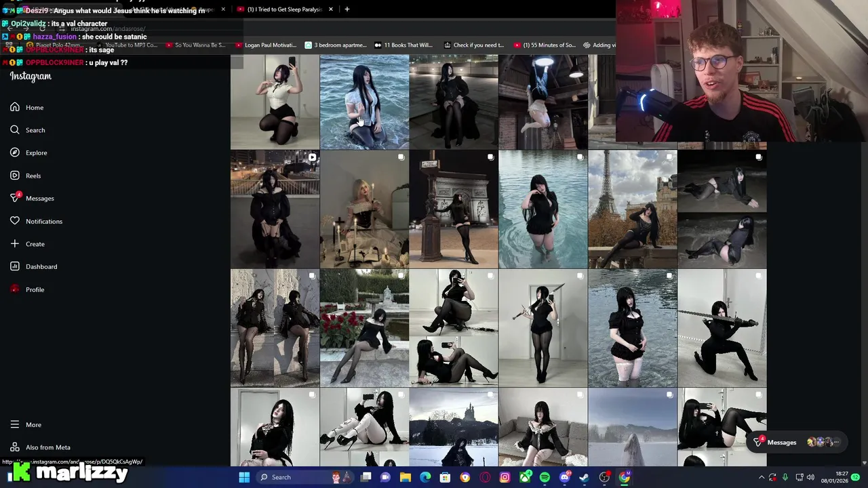Open the Arc de Triomphe post thumbnail

454,209
